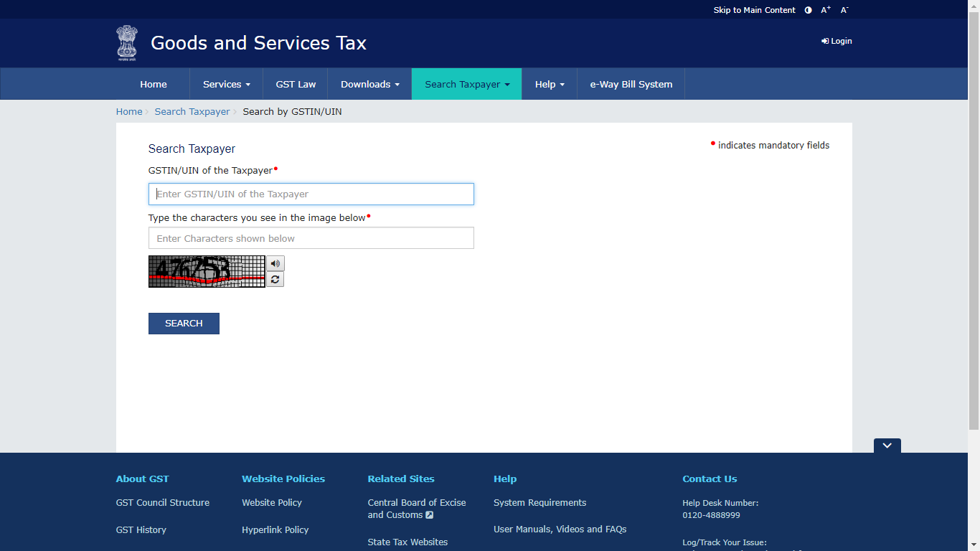Open Hyperlink Policy footer link

click(x=275, y=529)
